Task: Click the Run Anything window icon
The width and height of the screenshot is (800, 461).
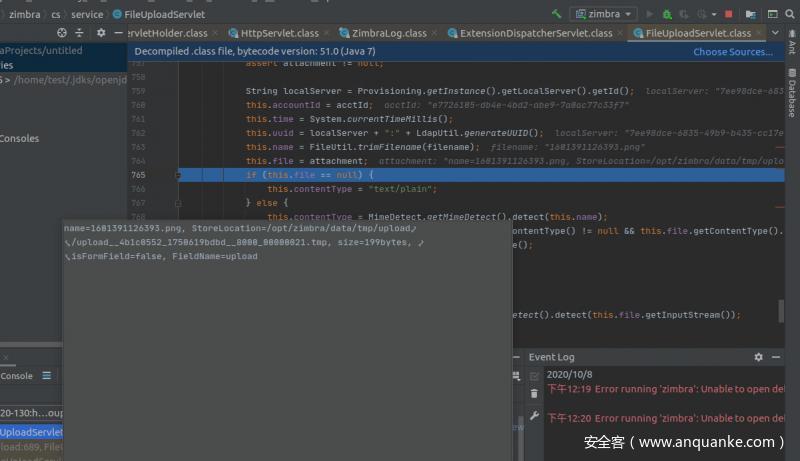Action: [773, 14]
